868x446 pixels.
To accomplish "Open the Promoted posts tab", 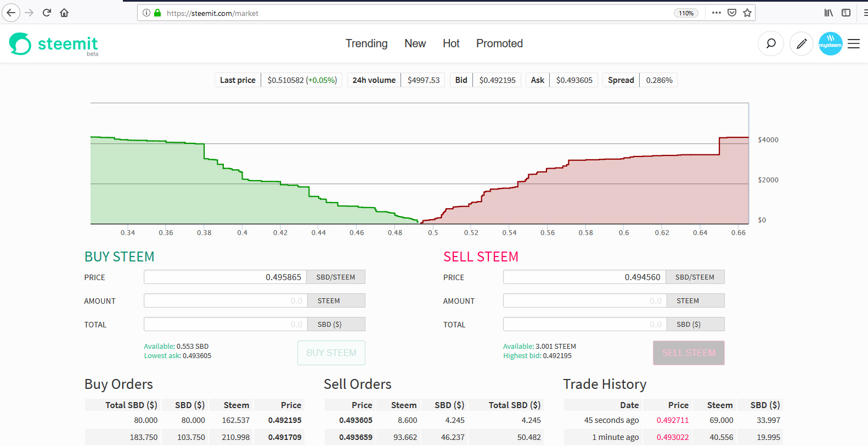I will pyautogui.click(x=499, y=43).
